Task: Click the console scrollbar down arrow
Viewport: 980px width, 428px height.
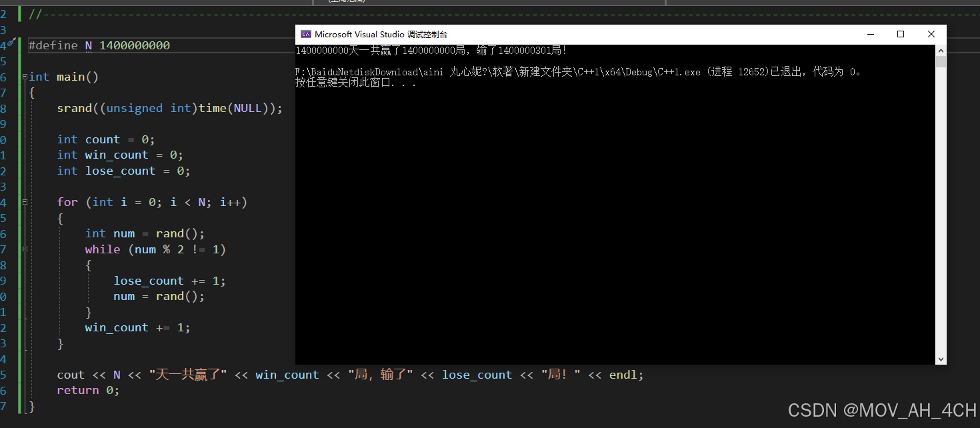Action: [x=941, y=359]
